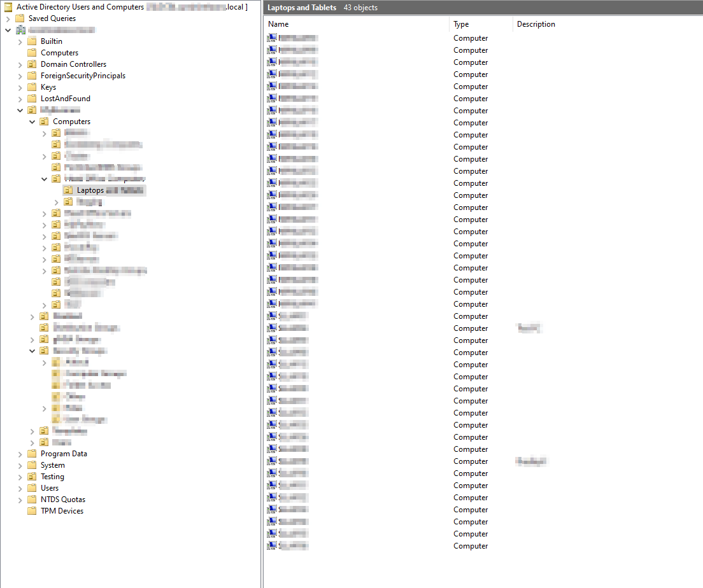Click the ForeignSecurityPrincipals folder icon
This screenshot has height=588, width=703.
pos(32,76)
